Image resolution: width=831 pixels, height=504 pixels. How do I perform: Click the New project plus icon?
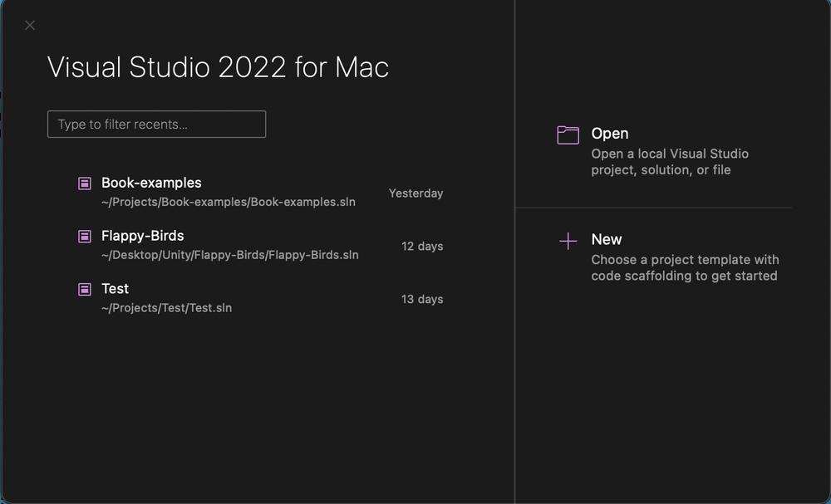click(x=568, y=242)
